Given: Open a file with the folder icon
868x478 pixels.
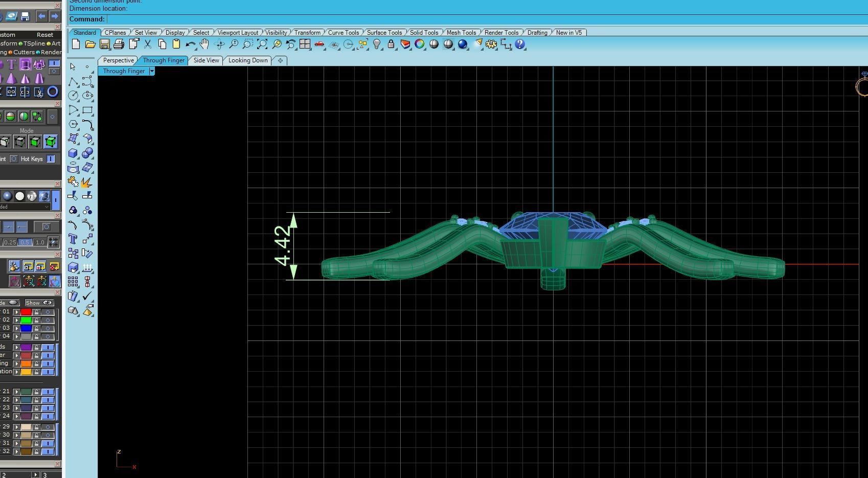Looking at the screenshot, I should click(x=90, y=44).
